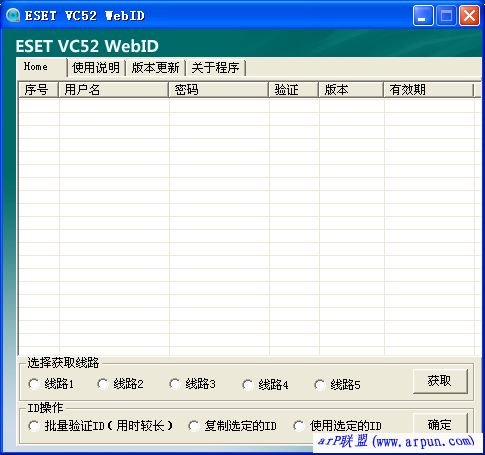The height and width of the screenshot is (455, 485).
Task: Open the 版本更新 tab
Action: [156, 68]
